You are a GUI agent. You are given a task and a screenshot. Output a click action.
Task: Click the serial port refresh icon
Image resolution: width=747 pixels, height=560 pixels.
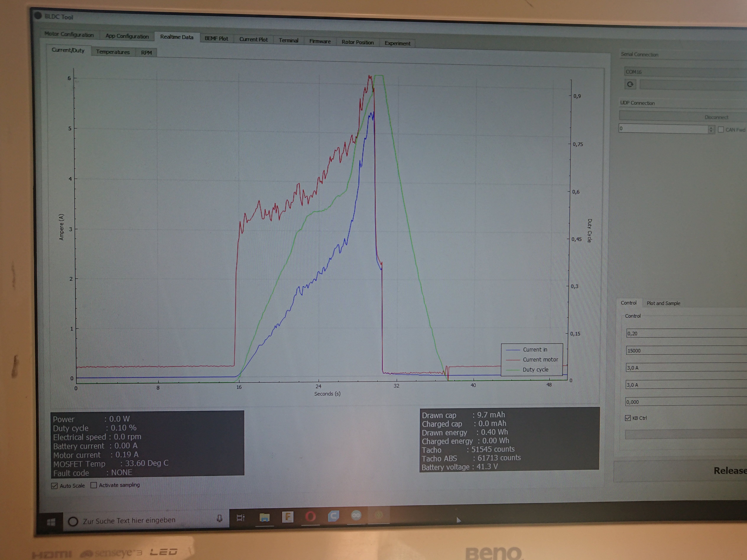[x=630, y=84]
